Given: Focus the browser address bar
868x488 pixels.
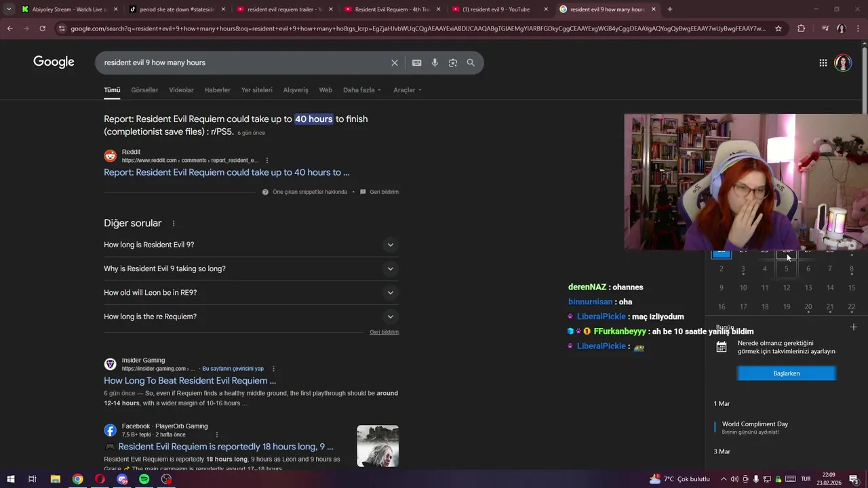Looking at the screenshot, I should point(417,28).
